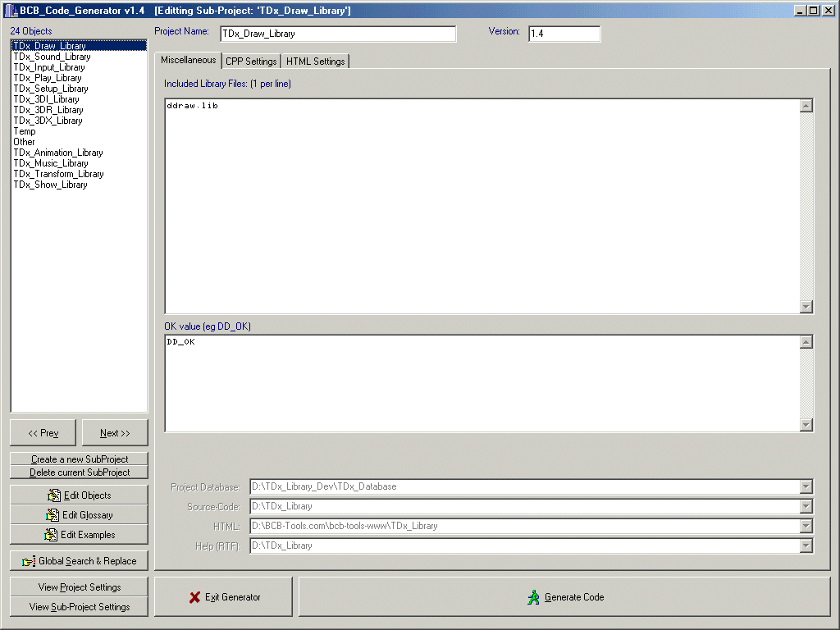Click the application icon in title bar

point(11,11)
